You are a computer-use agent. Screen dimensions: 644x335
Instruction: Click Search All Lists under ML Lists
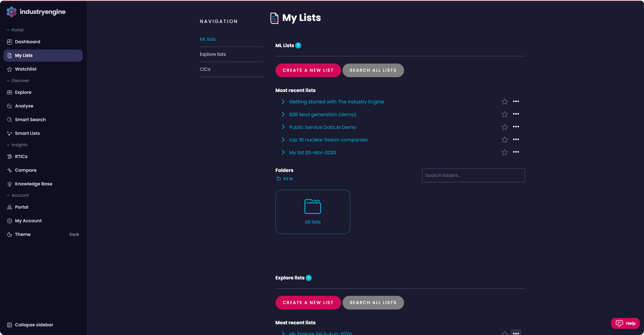(x=373, y=70)
